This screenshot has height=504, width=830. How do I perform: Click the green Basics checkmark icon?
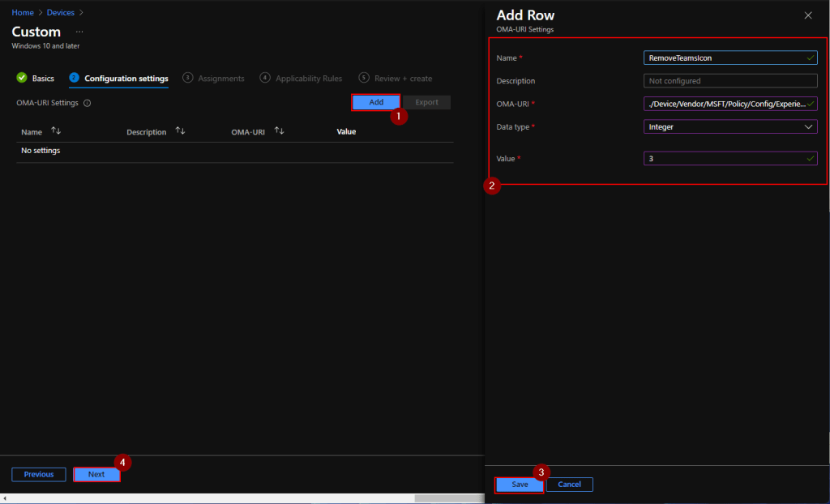[x=22, y=78]
